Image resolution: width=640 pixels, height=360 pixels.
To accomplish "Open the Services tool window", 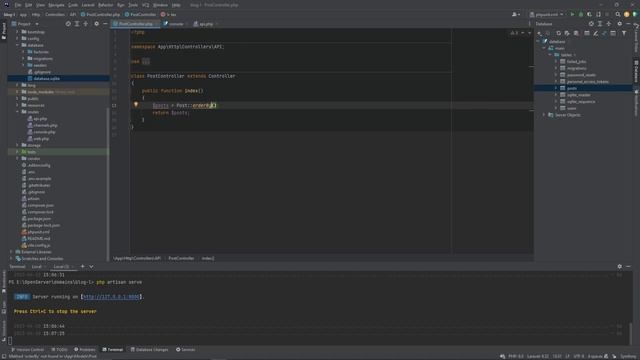I will 186,350.
